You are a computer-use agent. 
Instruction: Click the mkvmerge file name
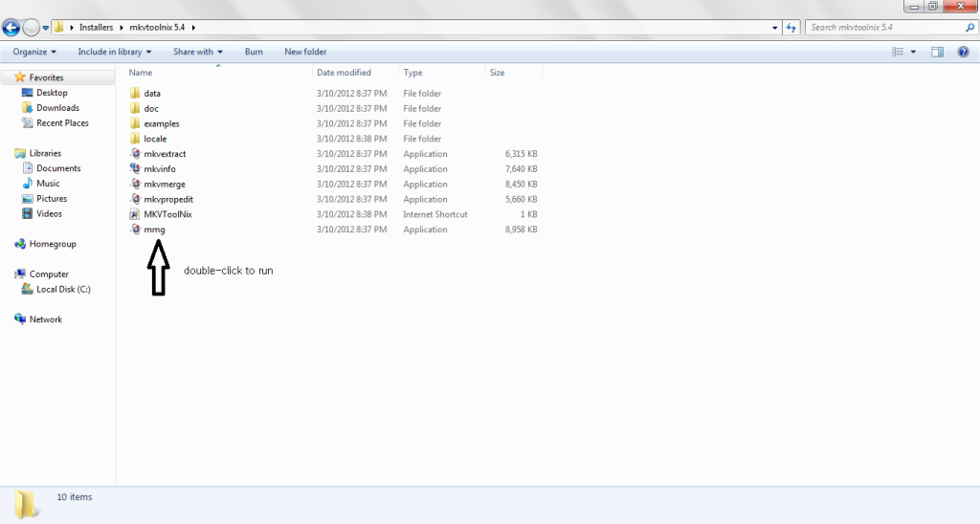coord(165,185)
